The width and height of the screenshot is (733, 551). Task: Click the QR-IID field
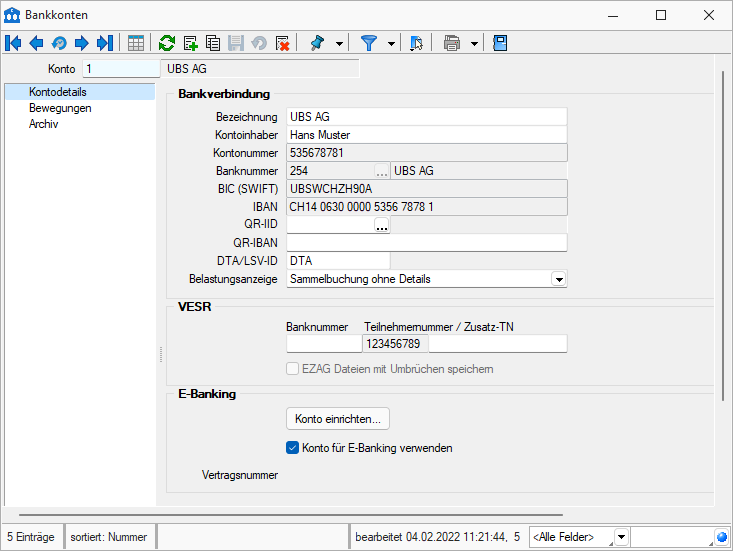coord(331,225)
